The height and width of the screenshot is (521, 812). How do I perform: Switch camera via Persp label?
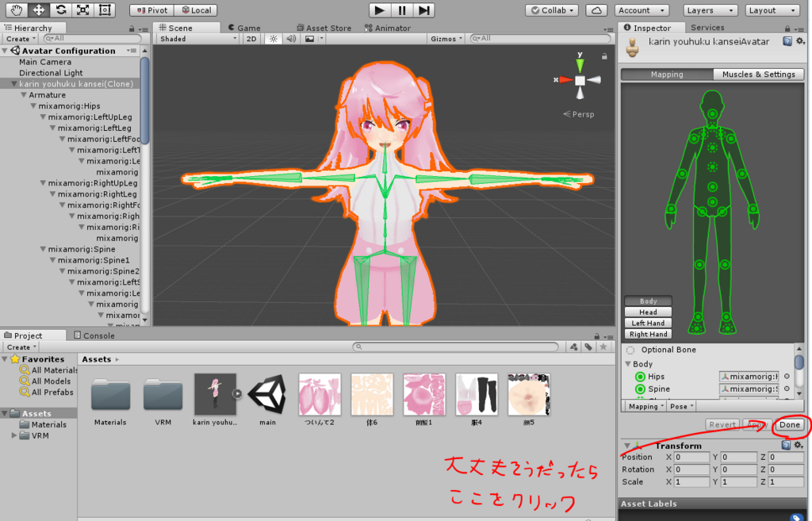(579, 114)
